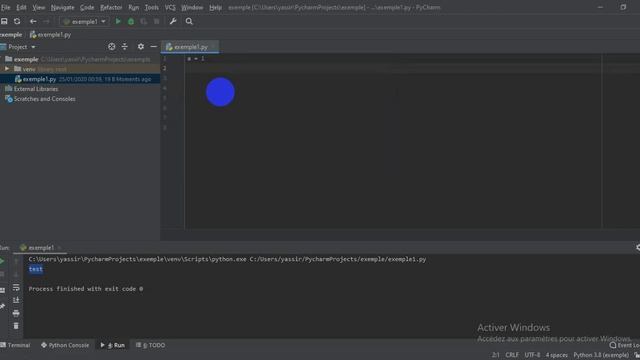Open the Event Log
The width and height of the screenshot is (640, 360).
pyautogui.click(x=625, y=345)
